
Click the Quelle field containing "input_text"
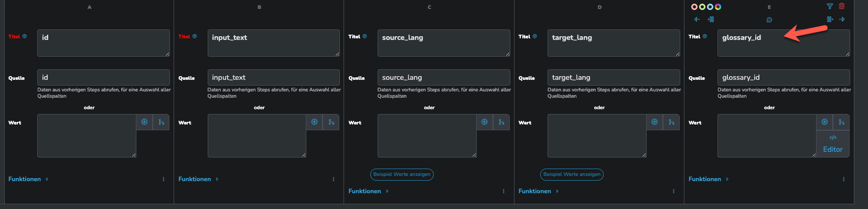pos(274,77)
